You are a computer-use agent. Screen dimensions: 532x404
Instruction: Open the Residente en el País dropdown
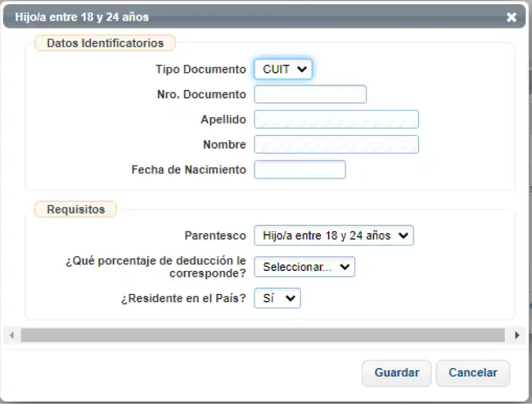coord(277,298)
